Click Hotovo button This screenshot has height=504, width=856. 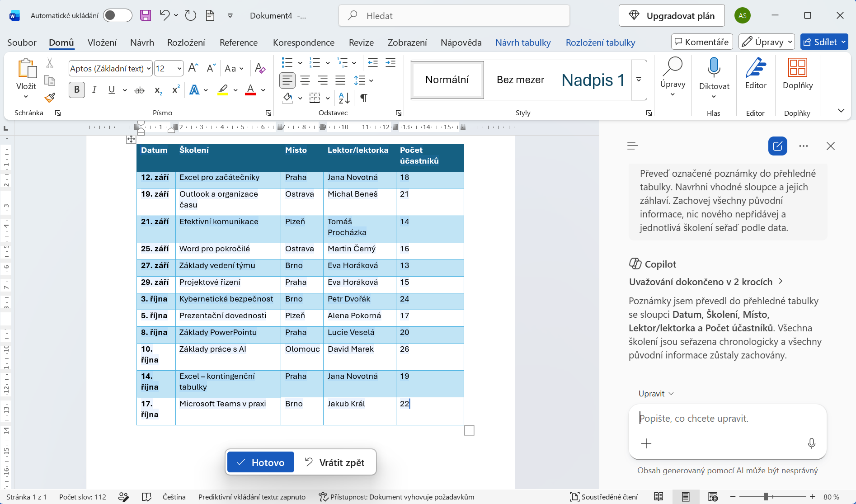[261, 462]
